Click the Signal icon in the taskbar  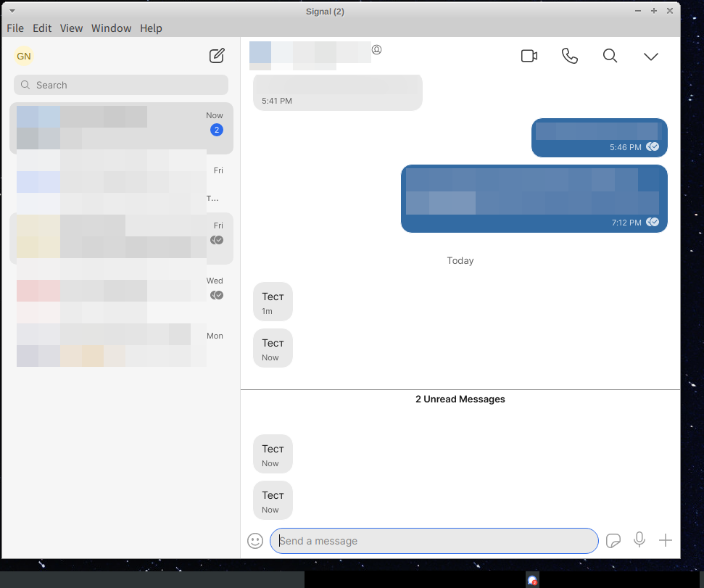[532, 579]
